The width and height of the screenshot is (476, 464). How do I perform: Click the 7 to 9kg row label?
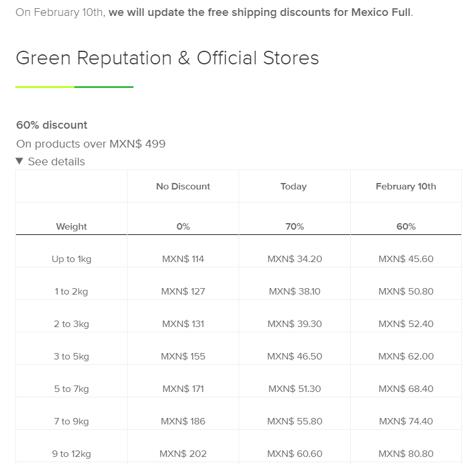pos(71,421)
